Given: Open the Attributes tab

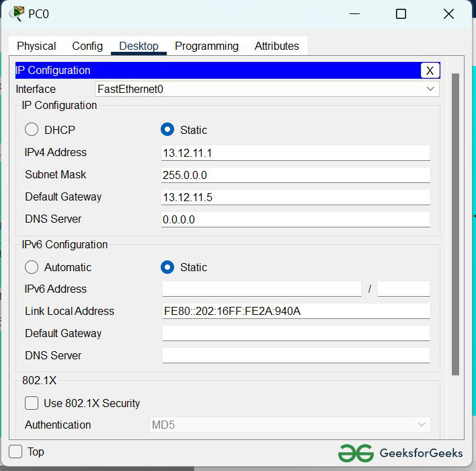Looking at the screenshot, I should click(x=276, y=46).
